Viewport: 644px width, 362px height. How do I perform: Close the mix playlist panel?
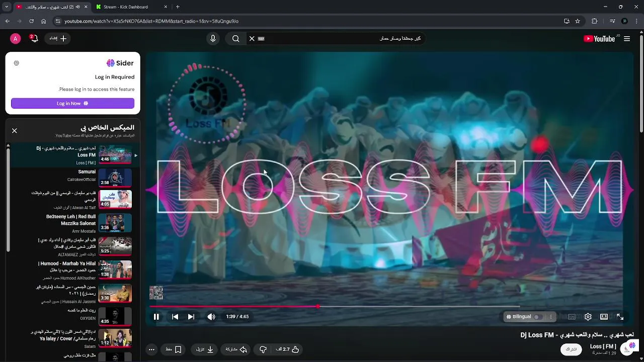click(x=15, y=131)
